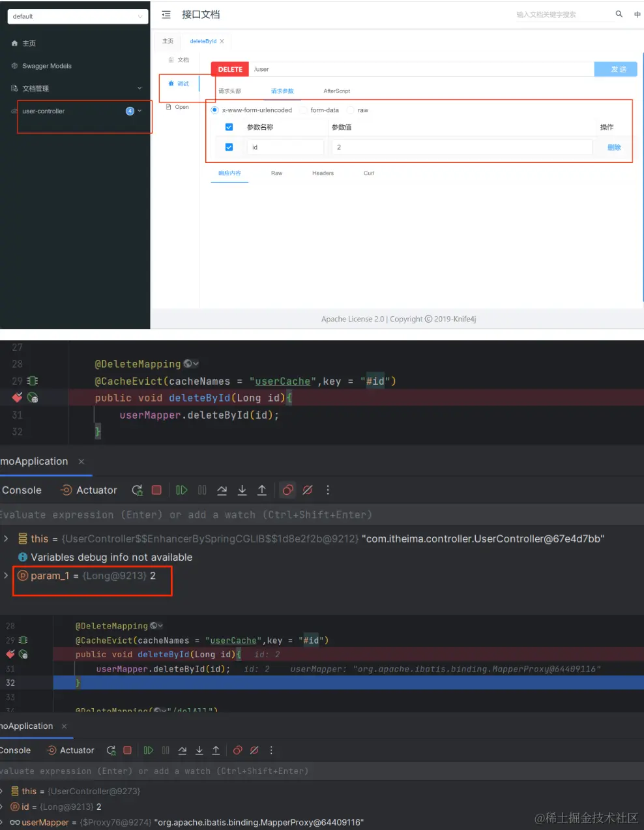Click the menu fold icon beside 接口文档
Image resolution: width=644 pixels, height=830 pixels.
[x=166, y=14]
